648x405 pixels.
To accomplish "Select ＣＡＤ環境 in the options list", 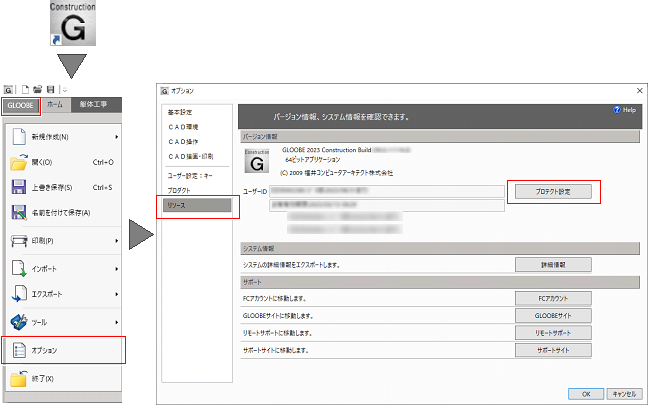I will tap(183, 127).
